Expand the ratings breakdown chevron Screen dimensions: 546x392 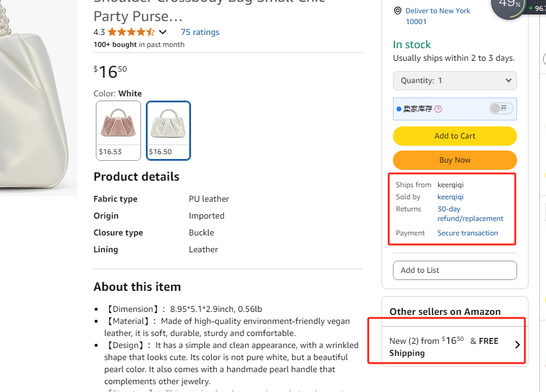point(163,33)
